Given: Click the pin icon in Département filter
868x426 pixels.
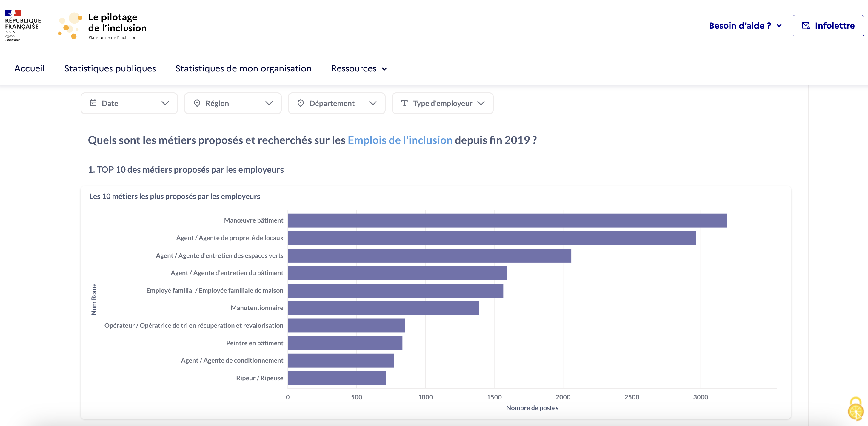Looking at the screenshot, I should point(301,103).
